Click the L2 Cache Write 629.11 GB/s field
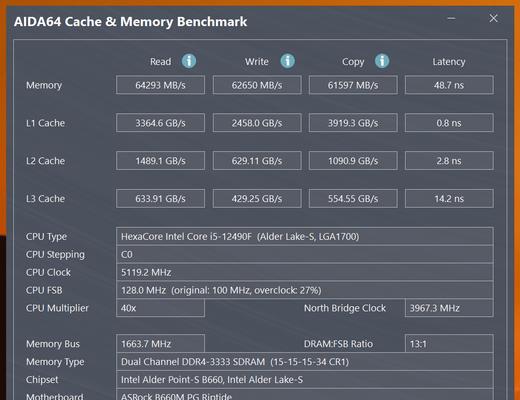 pos(257,161)
